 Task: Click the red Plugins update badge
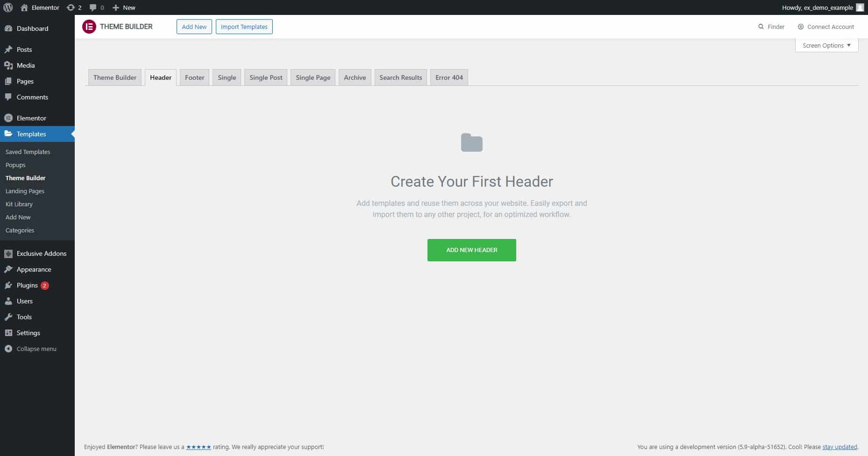click(45, 286)
